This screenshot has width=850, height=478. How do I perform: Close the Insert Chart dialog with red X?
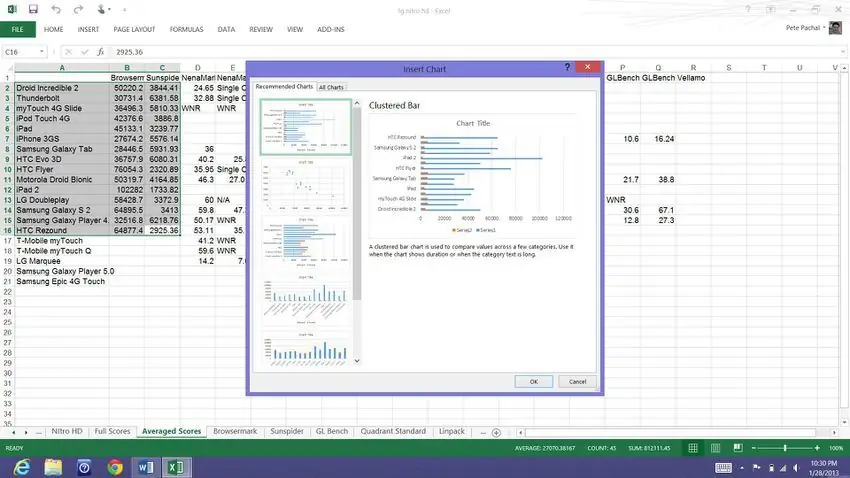(x=588, y=67)
